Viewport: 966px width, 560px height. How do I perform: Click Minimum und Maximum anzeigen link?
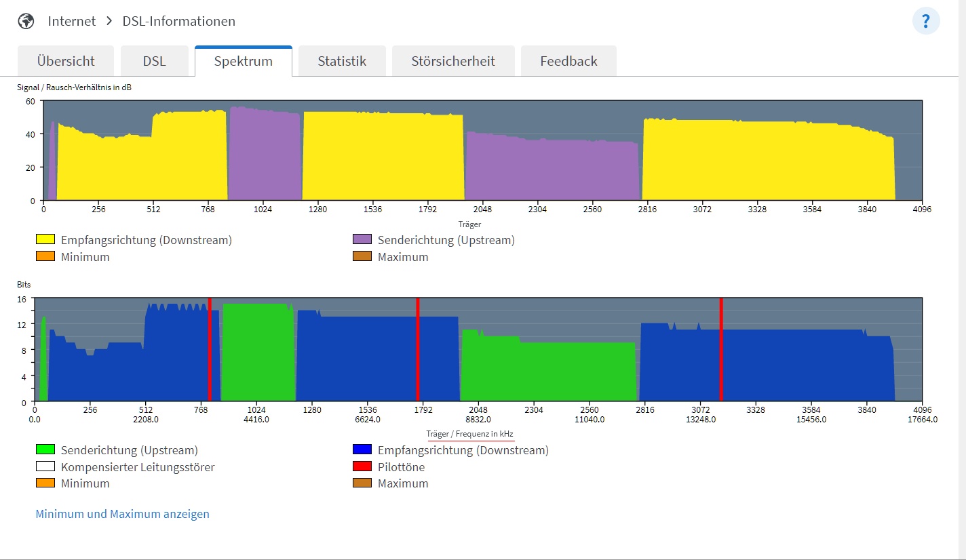click(x=123, y=514)
